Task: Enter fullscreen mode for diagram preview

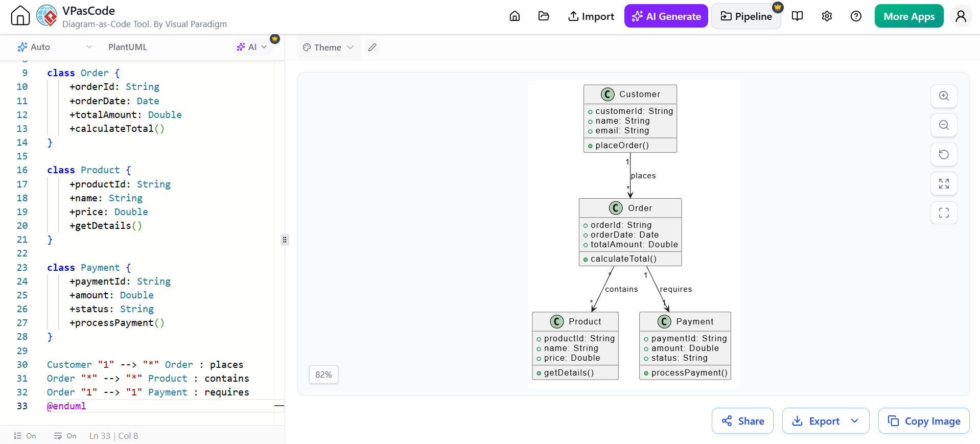Action: click(944, 213)
